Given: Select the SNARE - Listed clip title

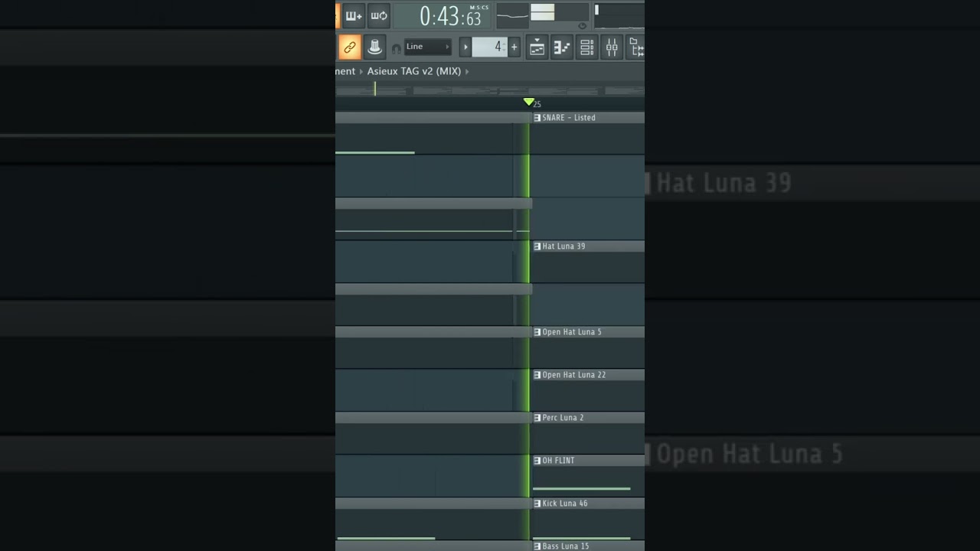Looking at the screenshot, I should coord(569,118).
